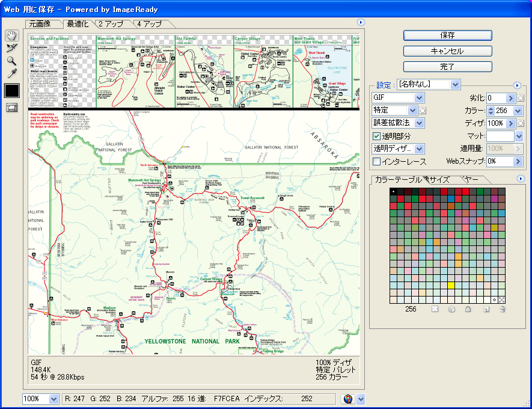Enable the インターレース checkbox
This screenshot has height=409, width=532.
tap(376, 162)
